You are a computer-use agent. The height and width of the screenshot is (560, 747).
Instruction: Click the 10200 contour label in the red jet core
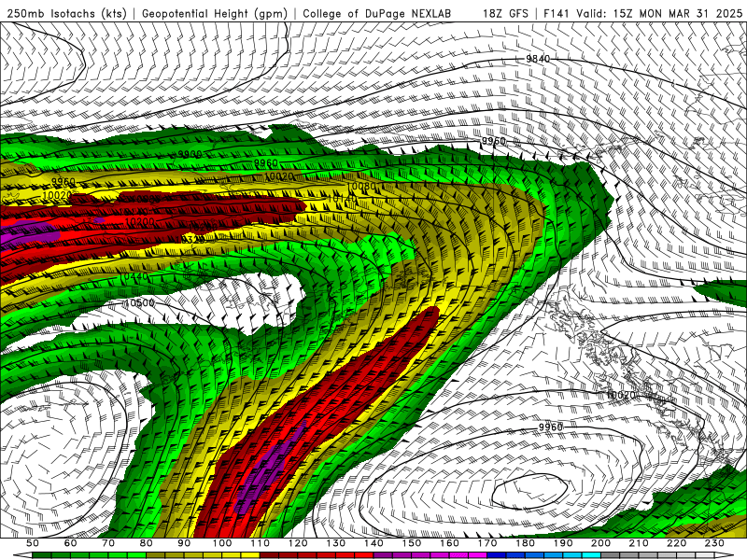[x=140, y=221]
